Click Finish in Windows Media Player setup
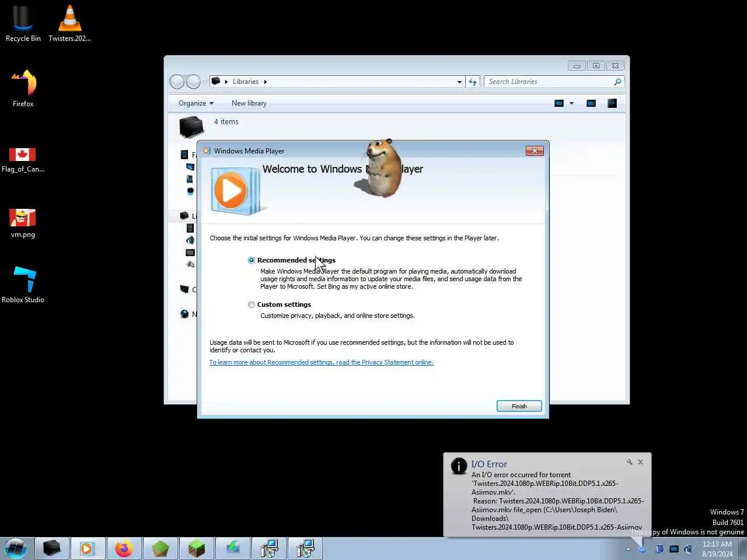The width and height of the screenshot is (747, 560). click(x=519, y=406)
